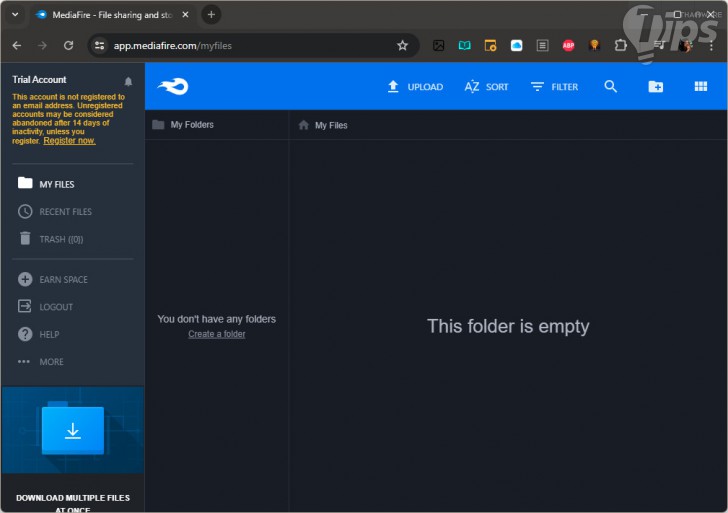Image resolution: width=728 pixels, height=513 pixels.
Task: Open the Sort options
Action: tap(486, 87)
